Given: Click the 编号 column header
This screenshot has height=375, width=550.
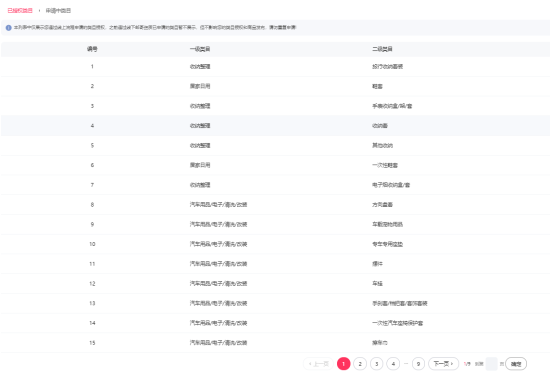Looking at the screenshot, I should pyautogui.click(x=92, y=49).
